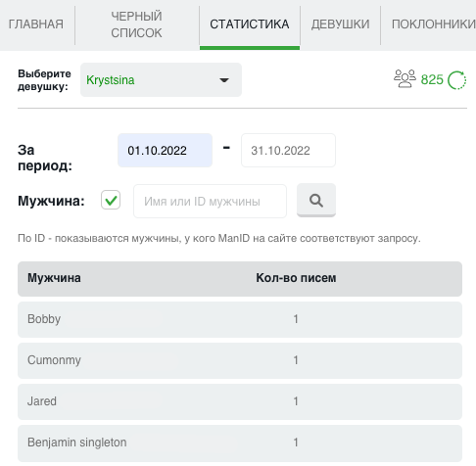Toggle the Мужчина checkbox
The width and height of the screenshot is (476, 466).
pos(111,200)
